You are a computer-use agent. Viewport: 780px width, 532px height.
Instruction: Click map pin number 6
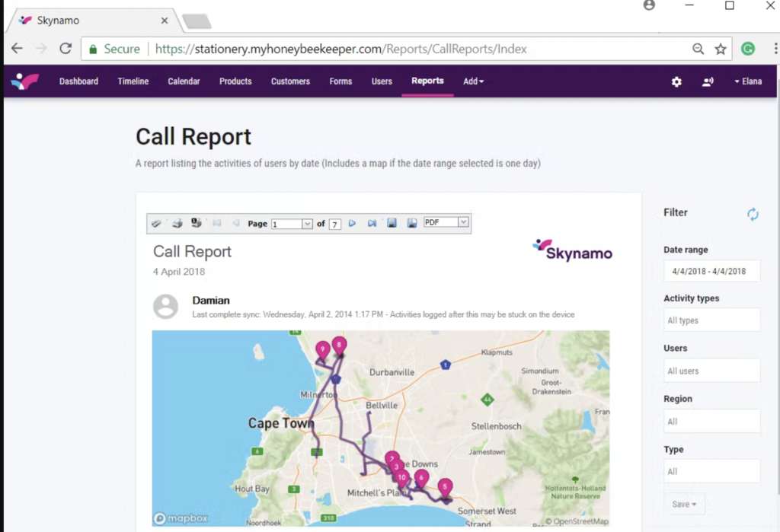tap(421, 478)
